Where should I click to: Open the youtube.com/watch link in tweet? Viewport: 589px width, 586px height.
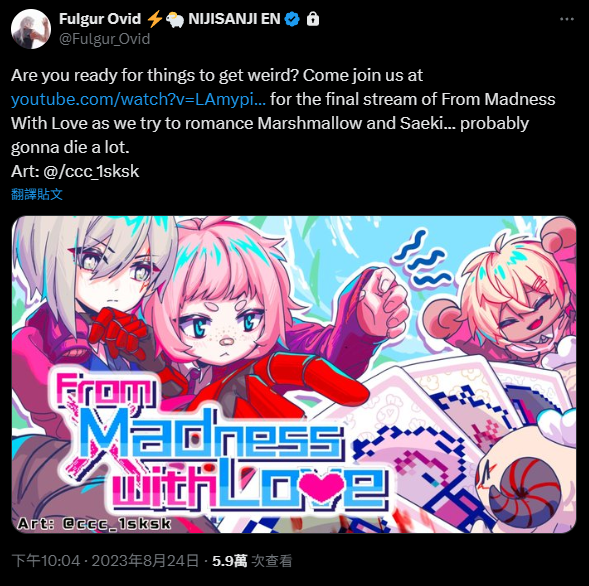tap(138, 100)
